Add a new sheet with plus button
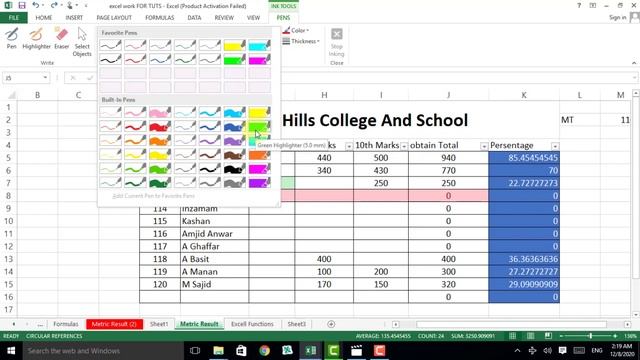The image size is (640, 360). [331, 324]
